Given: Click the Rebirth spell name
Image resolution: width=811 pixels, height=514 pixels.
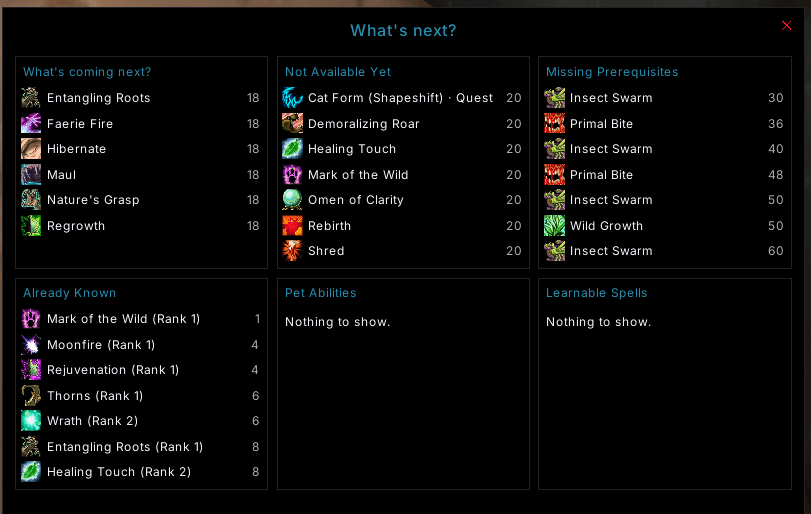Looking at the screenshot, I should click(329, 225).
